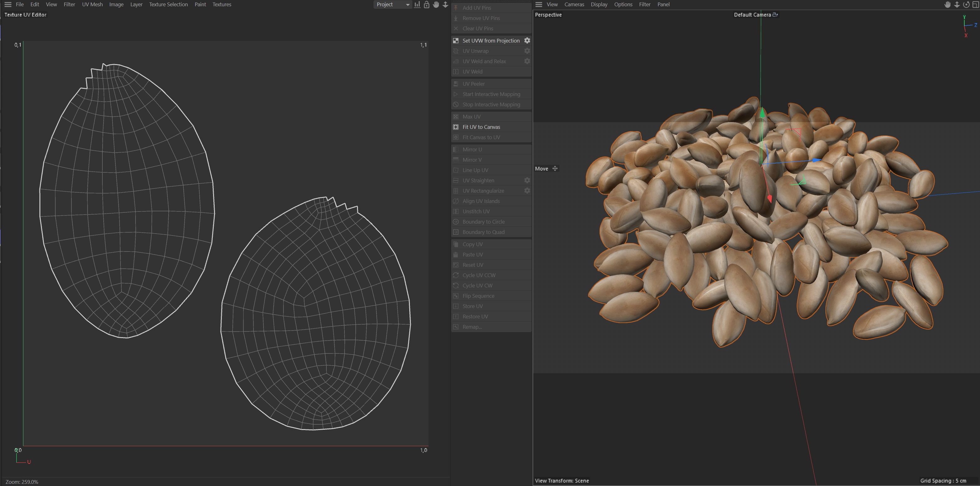Click the perspective viewport pan hand icon

click(x=947, y=5)
